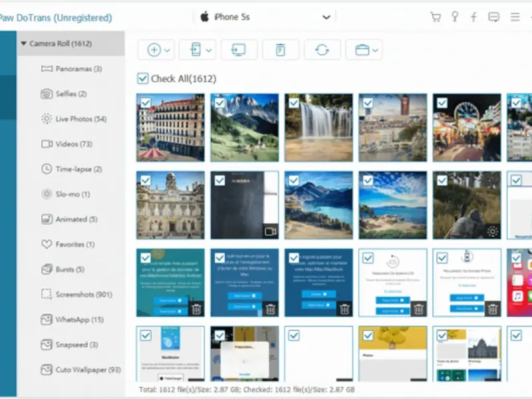Select Time-lapse (2) album

point(71,170)
